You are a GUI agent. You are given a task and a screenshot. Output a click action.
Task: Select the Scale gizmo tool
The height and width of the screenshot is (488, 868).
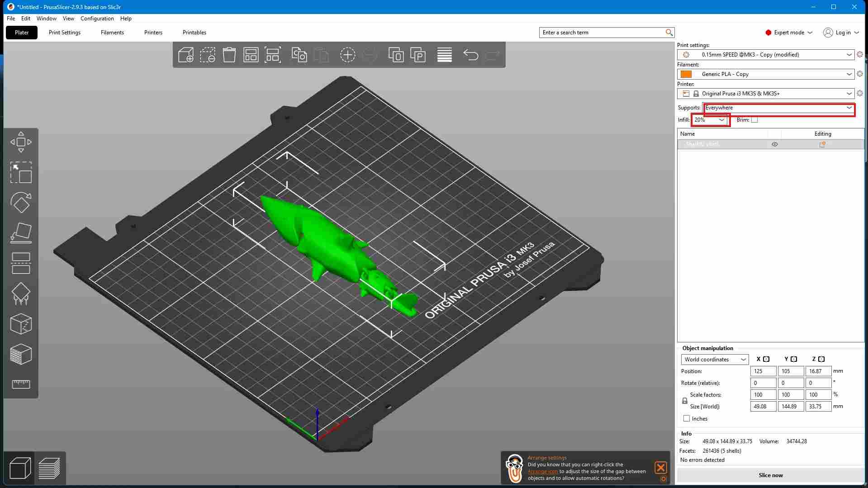click(x=21, y=172)
